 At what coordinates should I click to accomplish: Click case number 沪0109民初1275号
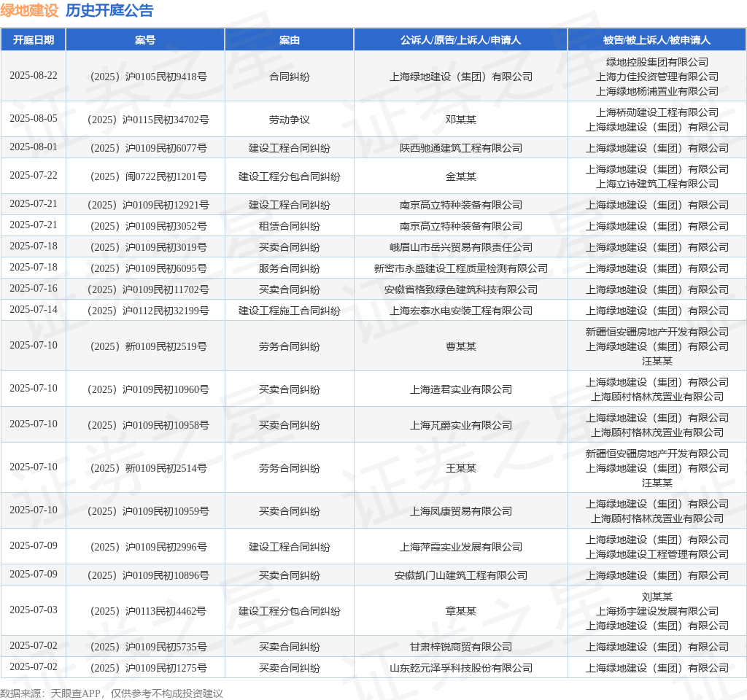coord(148,668)
